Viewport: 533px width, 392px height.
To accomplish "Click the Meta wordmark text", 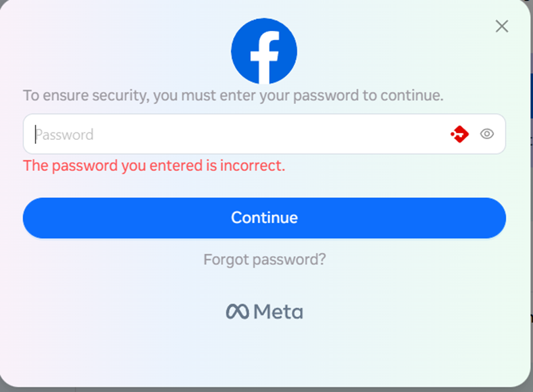I will click(x=278, y=312).
